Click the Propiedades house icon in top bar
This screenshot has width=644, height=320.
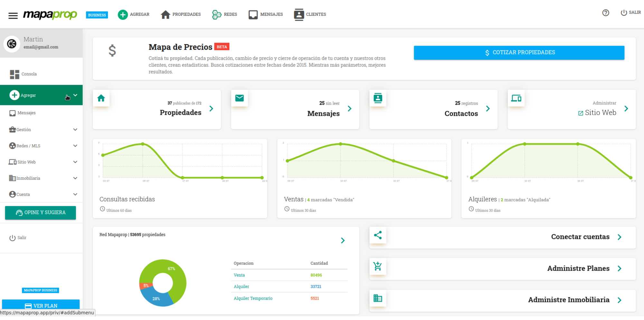point(166,14)
